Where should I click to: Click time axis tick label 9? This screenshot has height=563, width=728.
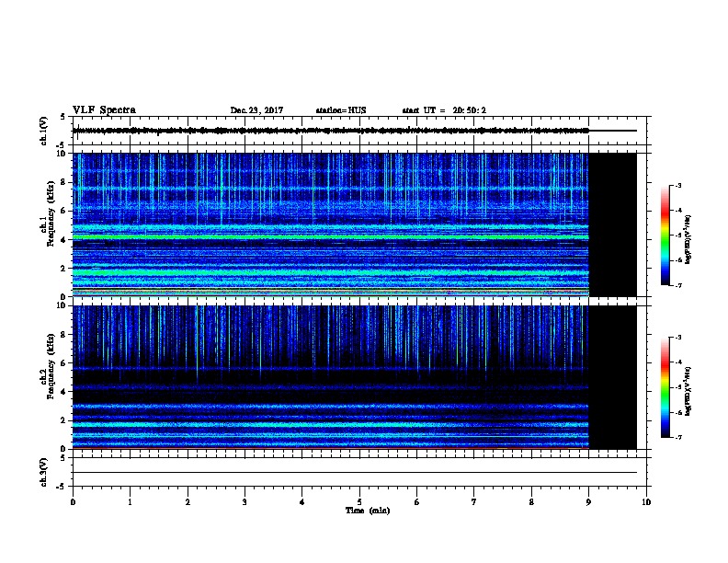588,502
